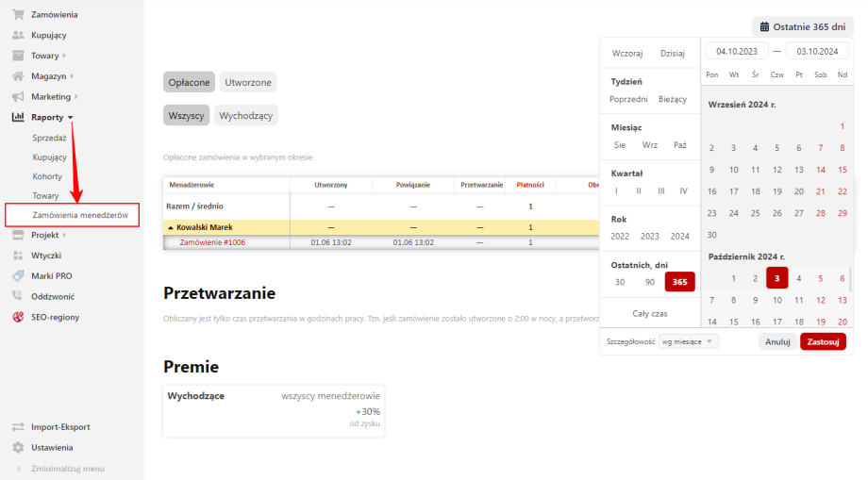Open Towary report under Raporty
This screenshot has height=480, width=868.
[45, 196]
